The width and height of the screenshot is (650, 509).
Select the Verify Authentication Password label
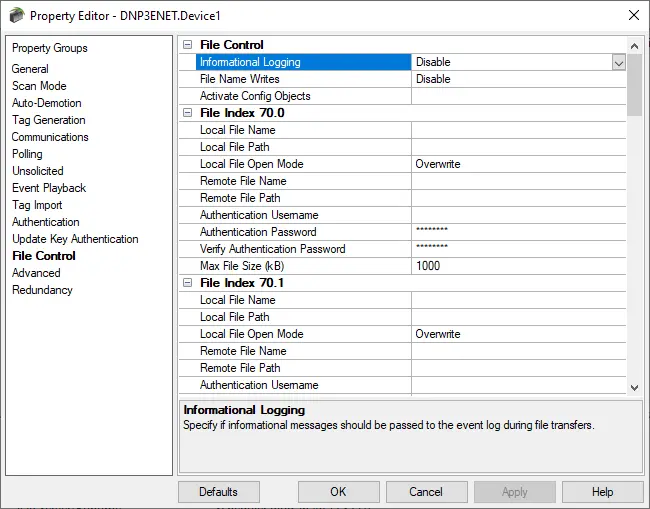(x=272, y=249)
